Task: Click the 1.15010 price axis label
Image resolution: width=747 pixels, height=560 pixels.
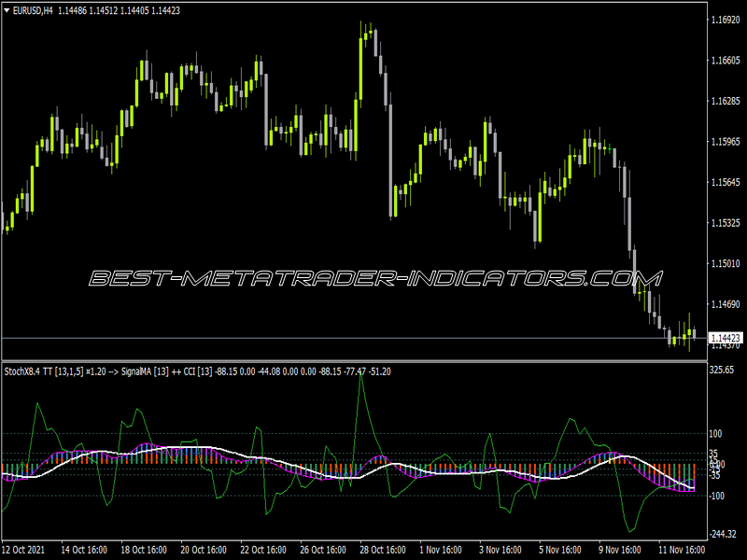Action: point(726,263)
